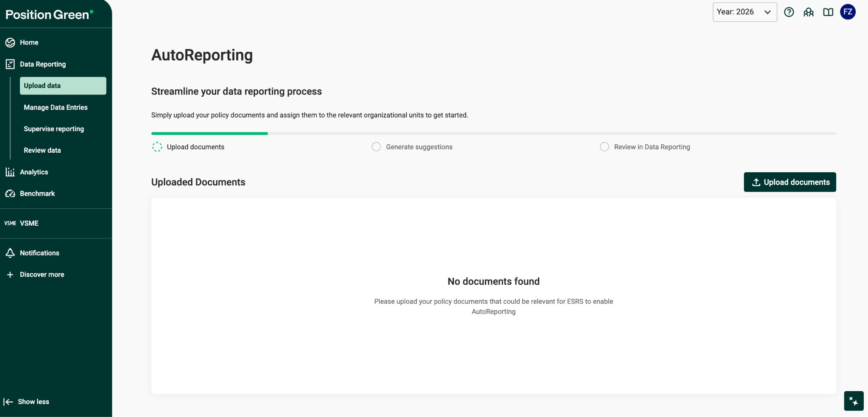Open Review data page
This screenshot has width=868, height=417.
point(42,150)
